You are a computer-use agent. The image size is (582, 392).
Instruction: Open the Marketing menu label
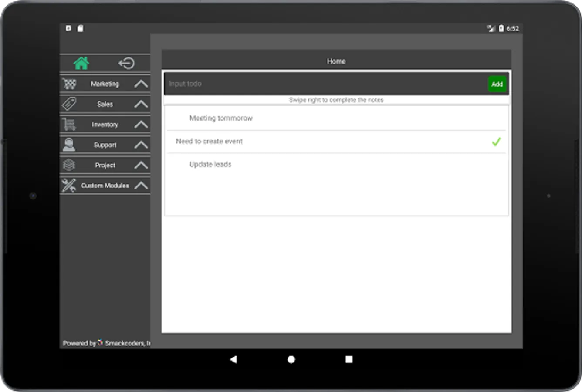coord(105,84)
